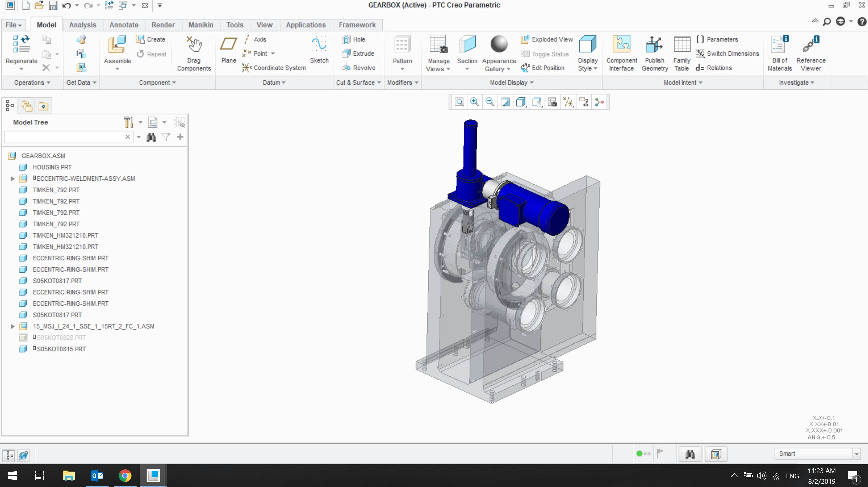Open Relations dialog
Viewport: 868px width, 487px height.
pos(714,68)
